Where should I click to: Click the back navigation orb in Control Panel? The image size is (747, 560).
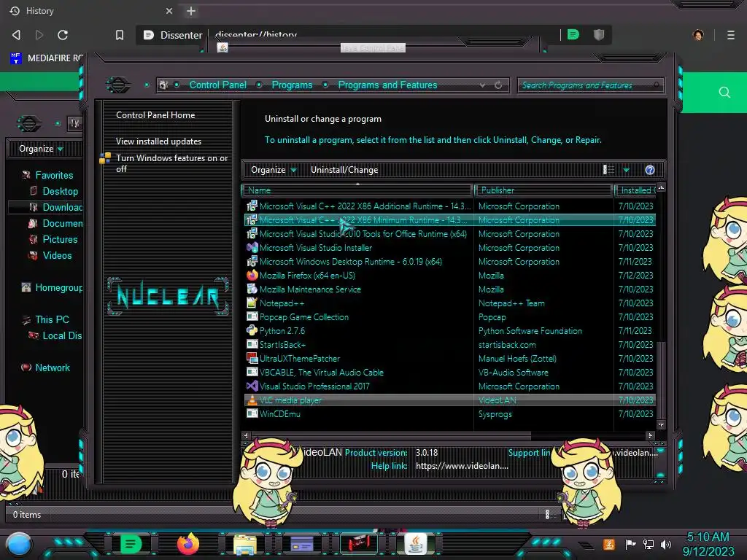(x=118, y=85)
